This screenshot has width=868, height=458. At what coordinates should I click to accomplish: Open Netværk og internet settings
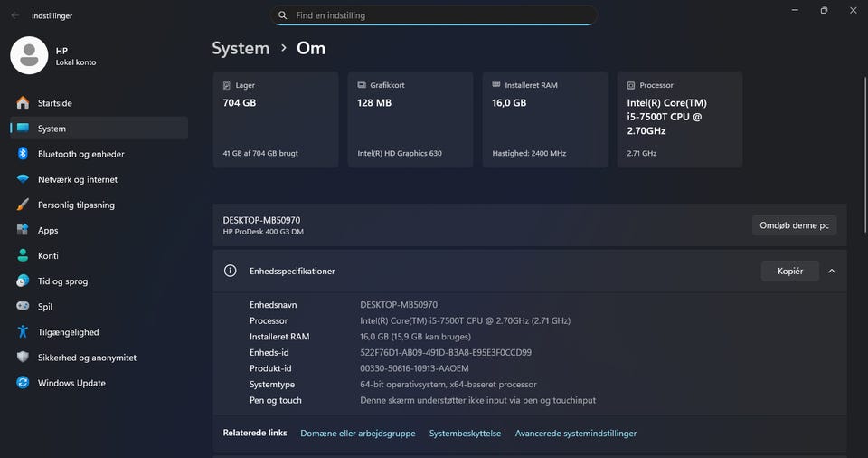click(99, 179)
